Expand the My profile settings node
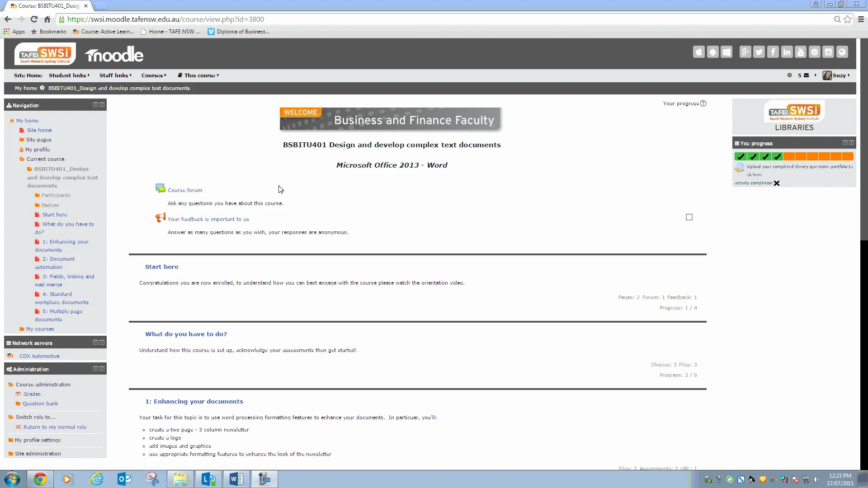 tap(38, 440)
